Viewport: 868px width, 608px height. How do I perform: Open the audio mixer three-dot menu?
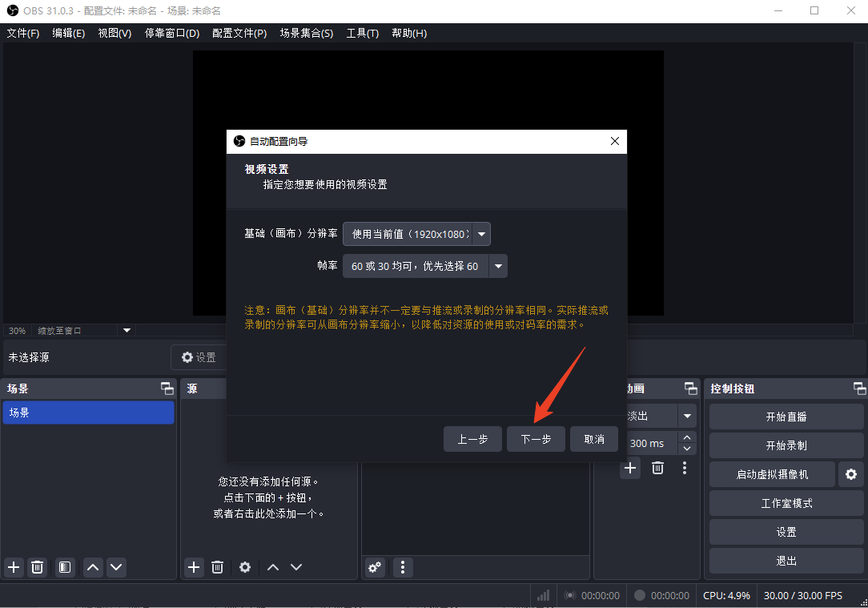tap(402, 567)
